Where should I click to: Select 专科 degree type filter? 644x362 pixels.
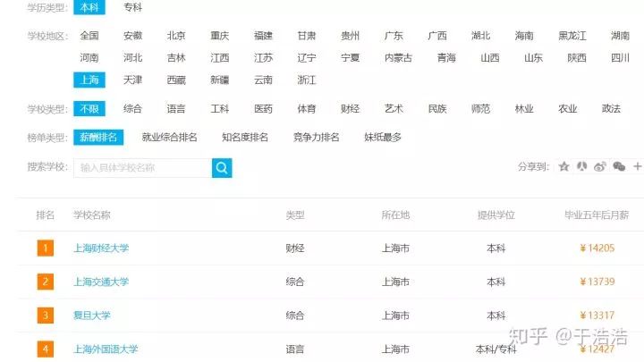pyautogui.click(x=132, y=7)
